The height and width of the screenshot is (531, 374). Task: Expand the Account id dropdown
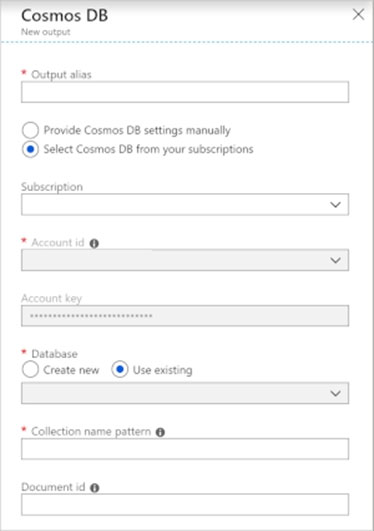pyautogui.click(x=185, y=260)
